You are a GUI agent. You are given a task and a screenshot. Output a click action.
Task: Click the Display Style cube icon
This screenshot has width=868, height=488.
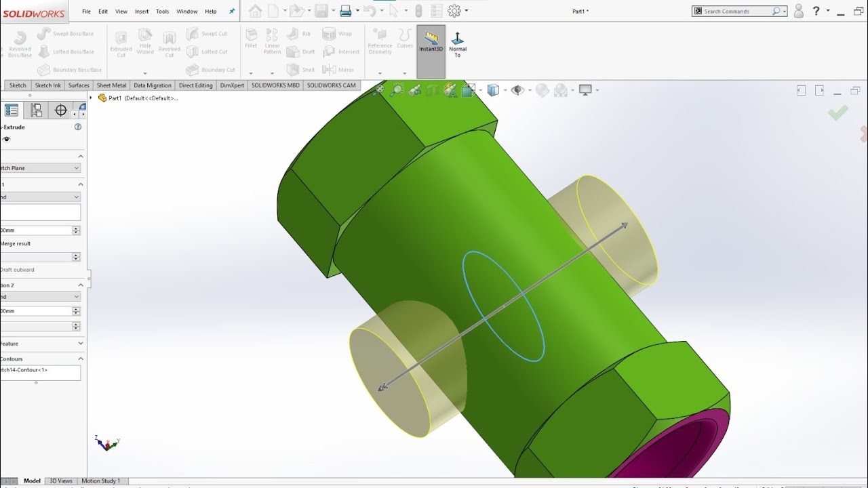(x=493, y=89)
